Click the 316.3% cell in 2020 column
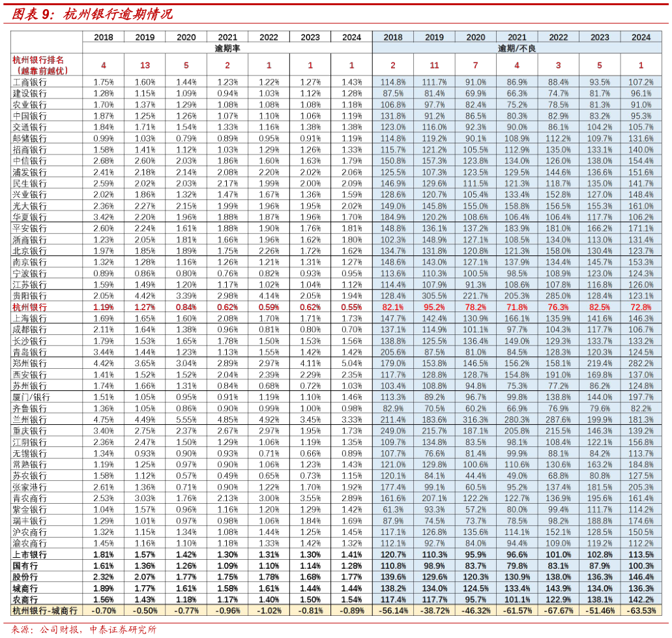Screen dimensions: 672x638 [x=476, y=420]
